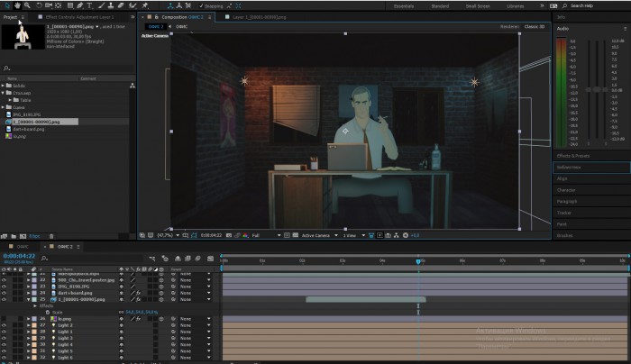Select the Essentials workspace
Viewport: 631px width, 364px height.
[x=404, y=6]
